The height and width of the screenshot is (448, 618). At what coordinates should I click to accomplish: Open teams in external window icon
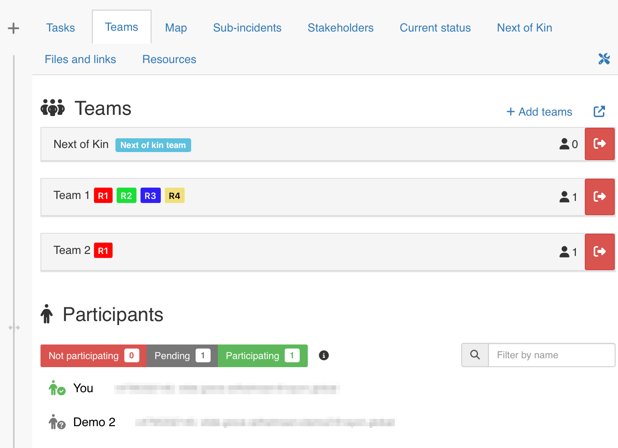(599, 111)
